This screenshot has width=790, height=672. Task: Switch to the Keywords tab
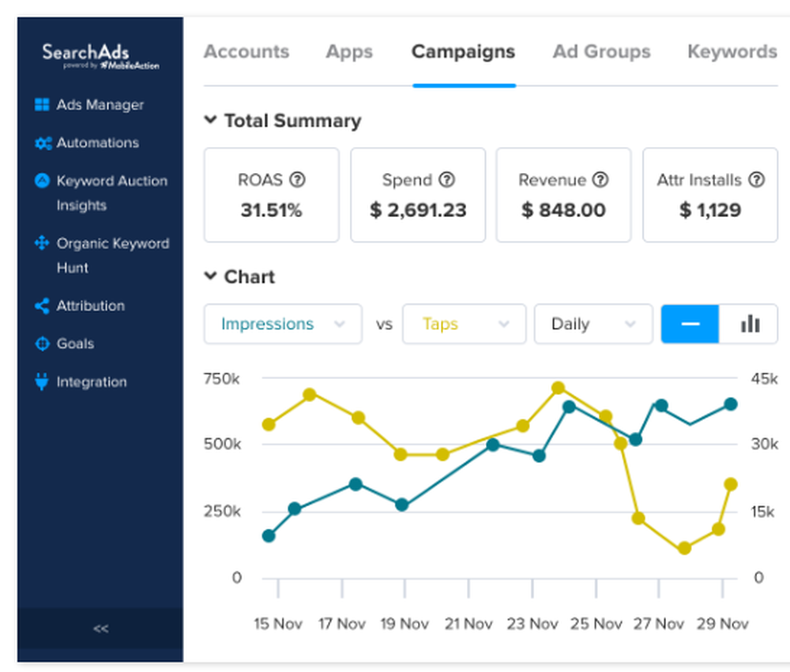click(731, 51)
